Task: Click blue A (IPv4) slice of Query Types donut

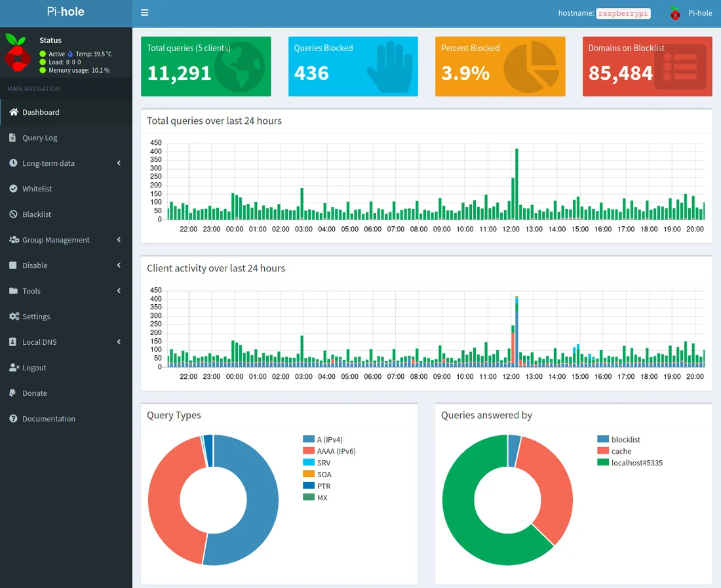Action: click(263, 500)
